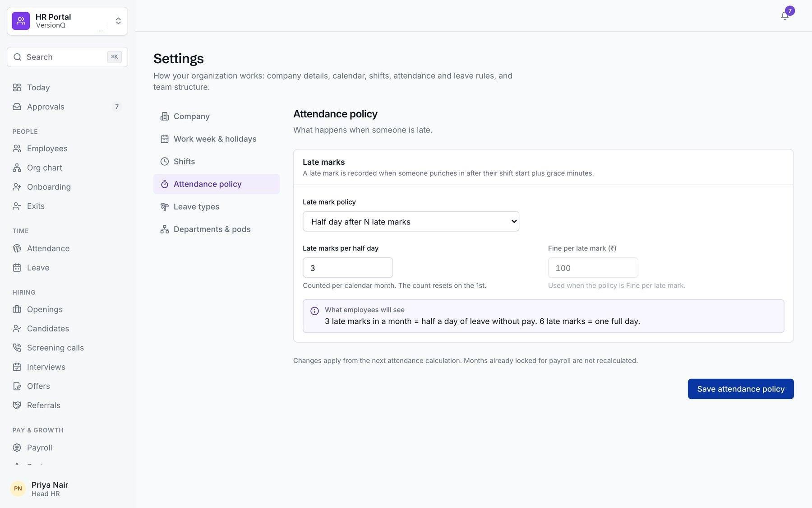Open Exits page
Viewport: 812px width, 508px height.
pyautogui.click(x=67, y=206)
